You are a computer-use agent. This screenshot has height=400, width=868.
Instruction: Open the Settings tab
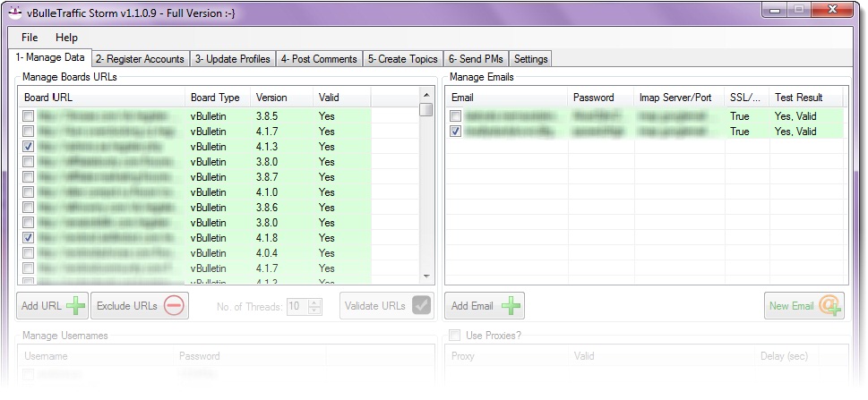(x=531, y=59)
